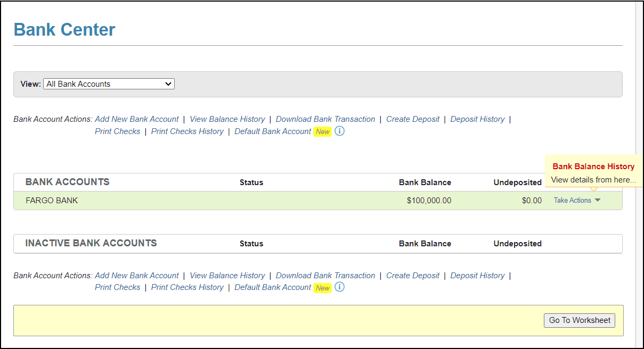Image resolution: width=644 pixels, height=349 pixels.
Task: Click Default Bank Account below Inactive Bank Accounts
Action: click(273, 287)
